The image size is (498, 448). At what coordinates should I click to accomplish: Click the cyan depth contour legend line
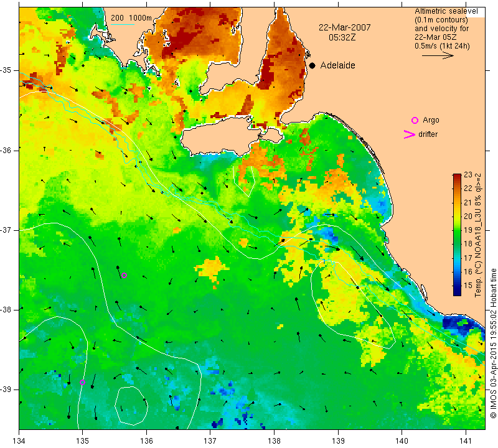123,24
